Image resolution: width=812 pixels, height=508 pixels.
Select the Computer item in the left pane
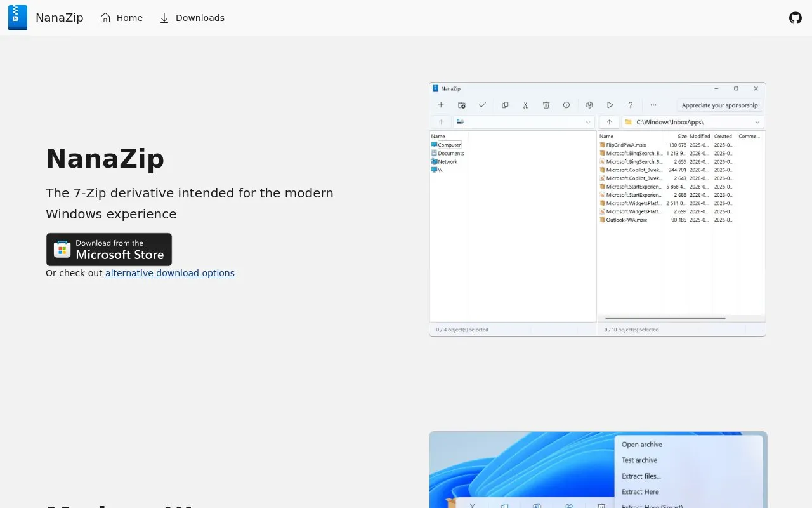(446, 145)
